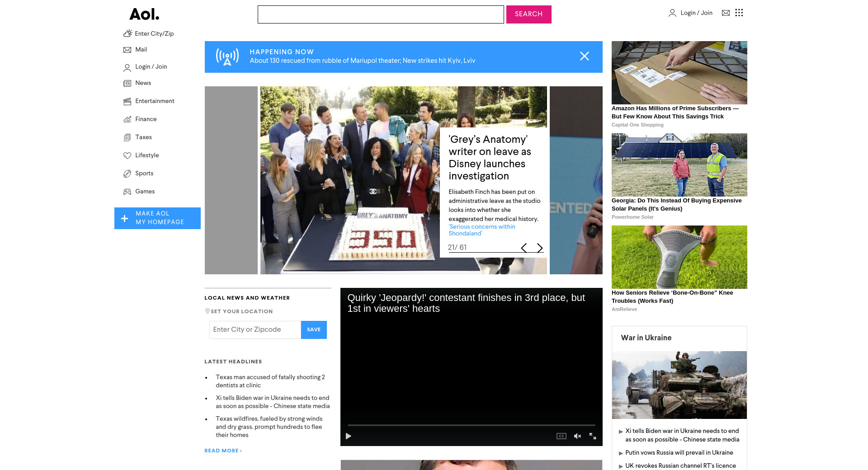Click the weather icon beside Enter City/Zip
Viewport: 868px width, 470px height.
[x=128, y=33]
